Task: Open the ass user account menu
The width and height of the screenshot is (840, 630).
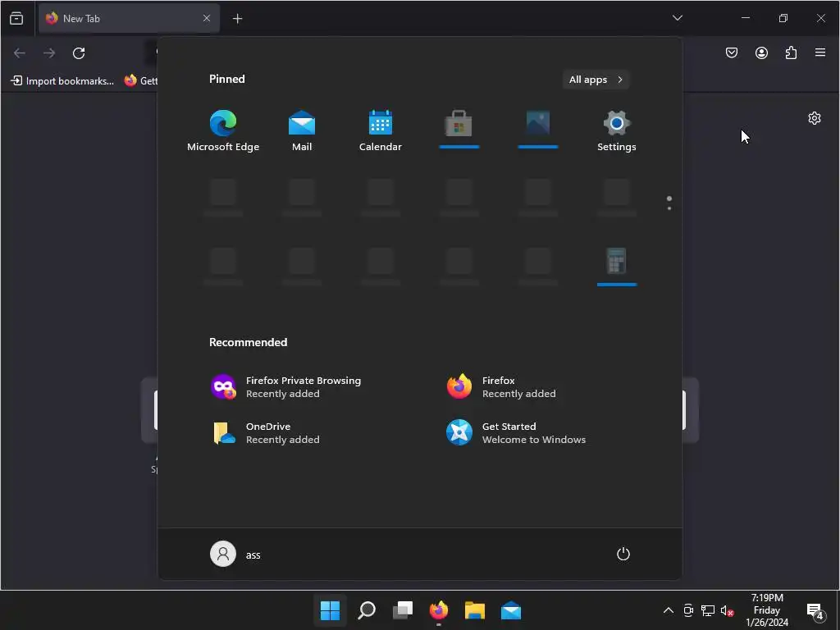Action: 235,554
